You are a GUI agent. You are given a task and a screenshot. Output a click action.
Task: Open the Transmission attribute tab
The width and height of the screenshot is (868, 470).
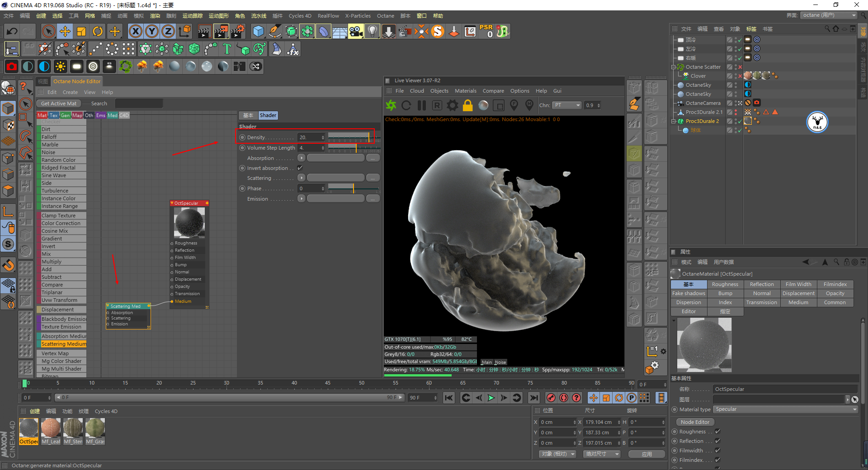(x=762, y=302)
